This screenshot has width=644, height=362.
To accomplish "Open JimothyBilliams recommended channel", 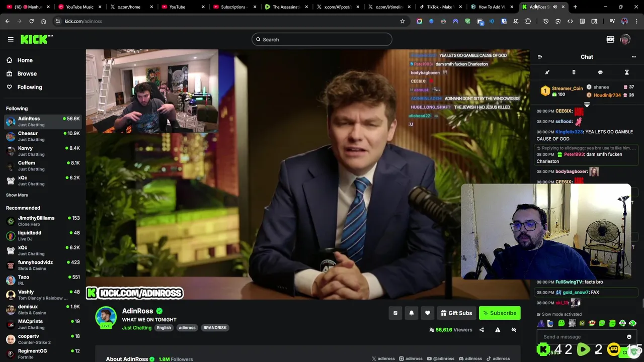I will tap(43, 221).
